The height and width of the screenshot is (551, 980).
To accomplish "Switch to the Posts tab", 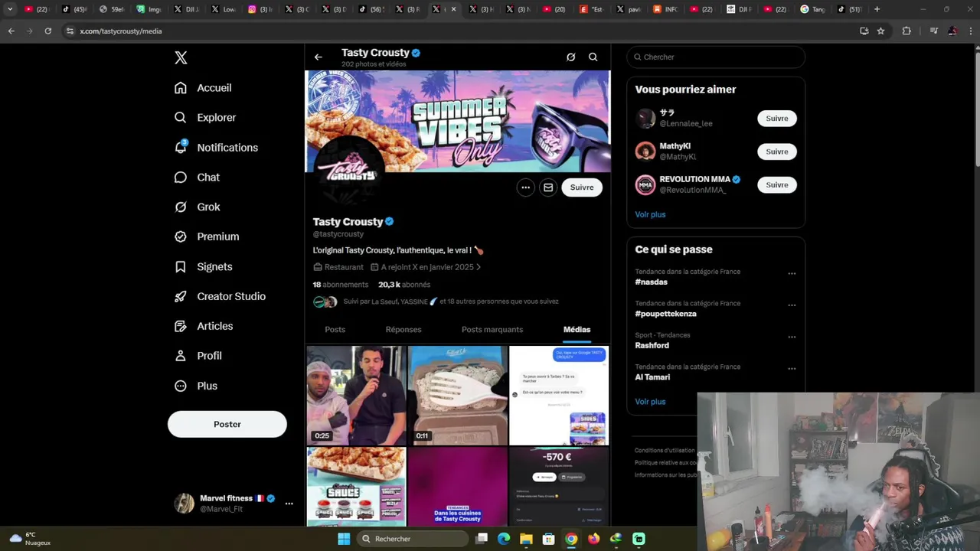I will click(335, 330).
